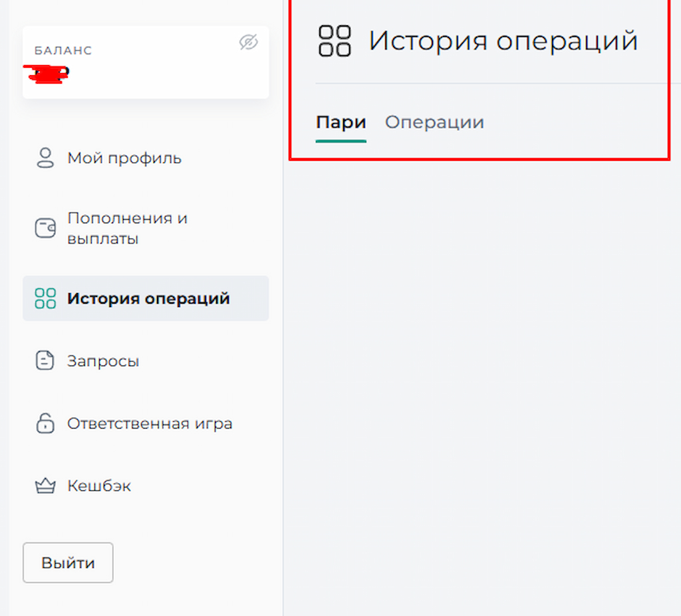This screenshot has height=616, width=681.
Task: Click the БАЛАНС label
Action: 63,51
